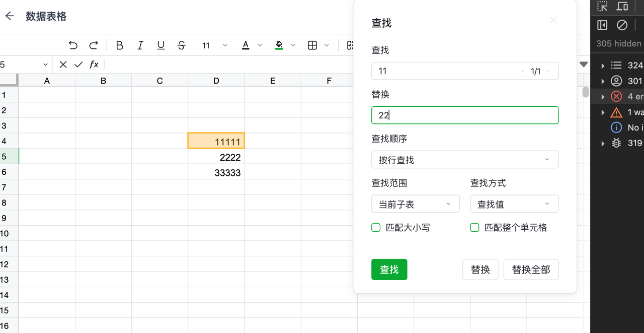
Task: Click the 替换 button
Action: coord(480,270)
